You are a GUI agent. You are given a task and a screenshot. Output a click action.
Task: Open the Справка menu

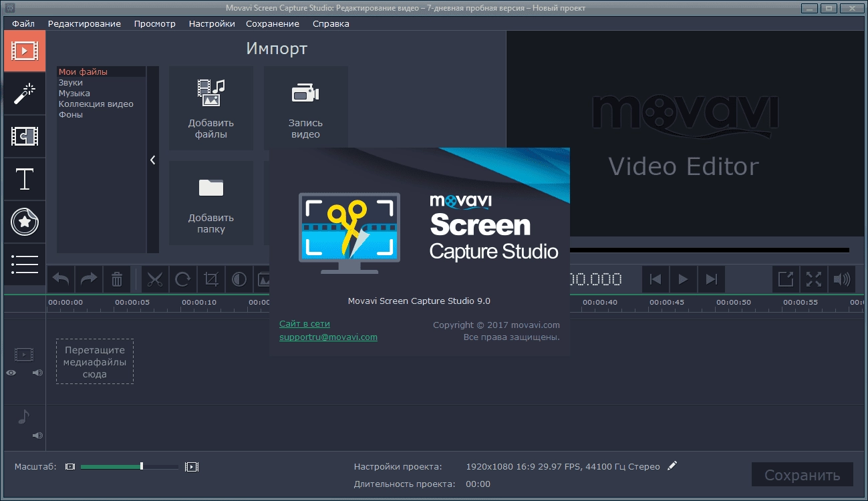click(x=331, y=23)
